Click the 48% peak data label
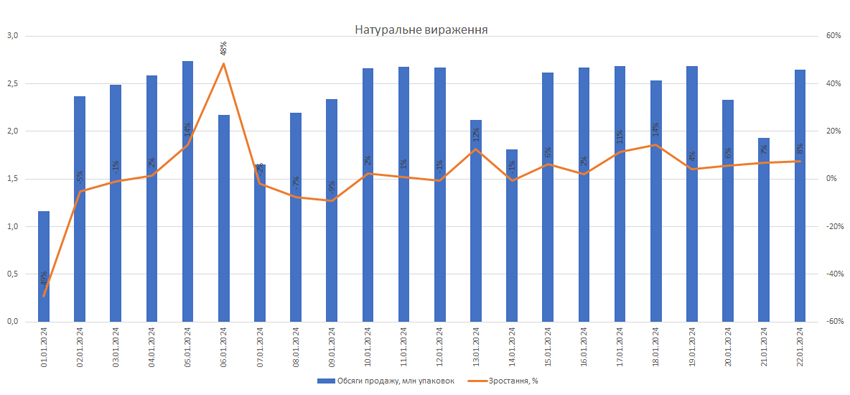The image size is (850, 395). pos(223,48)
